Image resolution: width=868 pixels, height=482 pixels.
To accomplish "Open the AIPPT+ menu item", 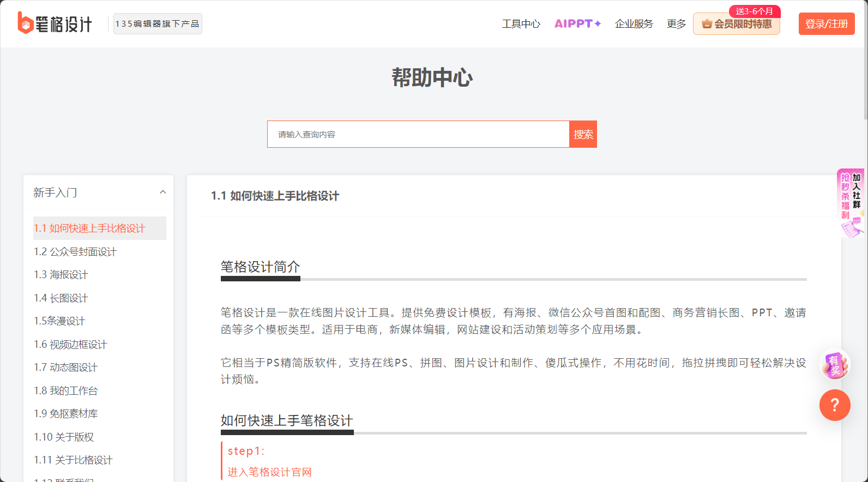I will [x=577, y=24].
